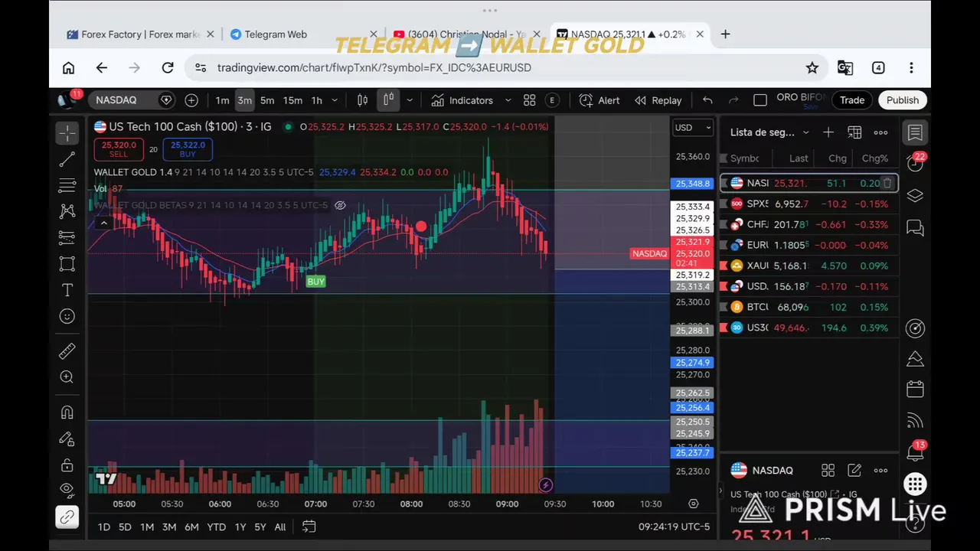The width and height of the screenshot is (980, 551).
Task: Hide all drawings with the eye icon
Action: coord(67,490)
